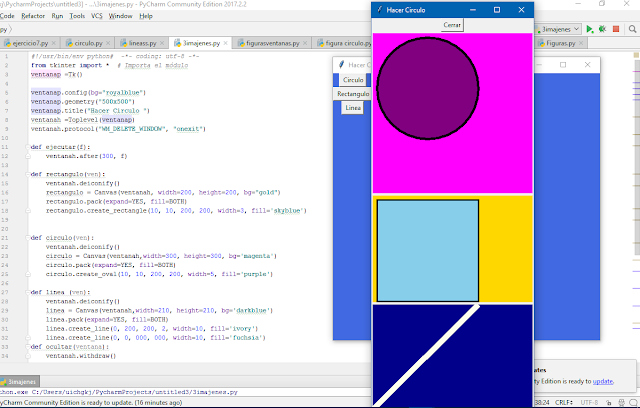Open the 3imajenes run configuration dropdown

point(557,29)
